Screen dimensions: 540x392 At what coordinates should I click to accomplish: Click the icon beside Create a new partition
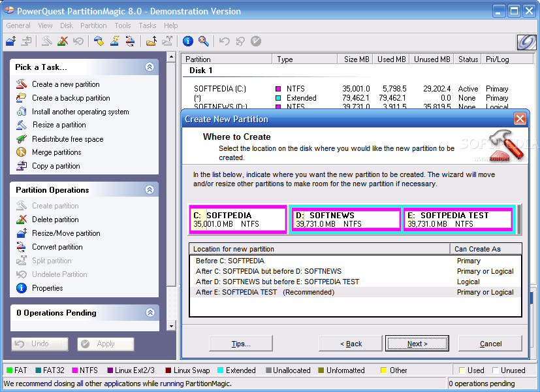tap(22, 84)
